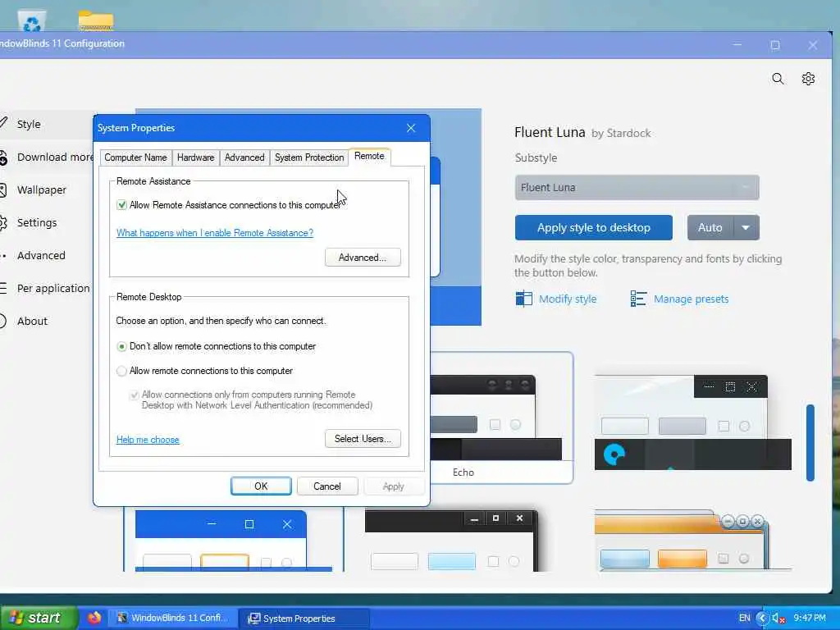
Task: Open Advanced in WindowBlinds sidebar
Action: coord(41,256)
